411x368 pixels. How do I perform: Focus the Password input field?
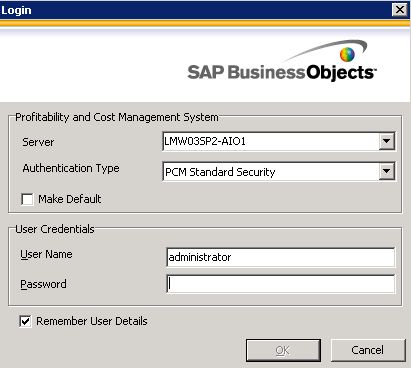[280, 284]
